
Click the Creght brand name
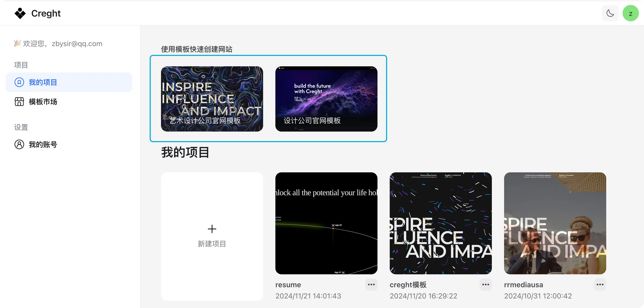[46, 14]
